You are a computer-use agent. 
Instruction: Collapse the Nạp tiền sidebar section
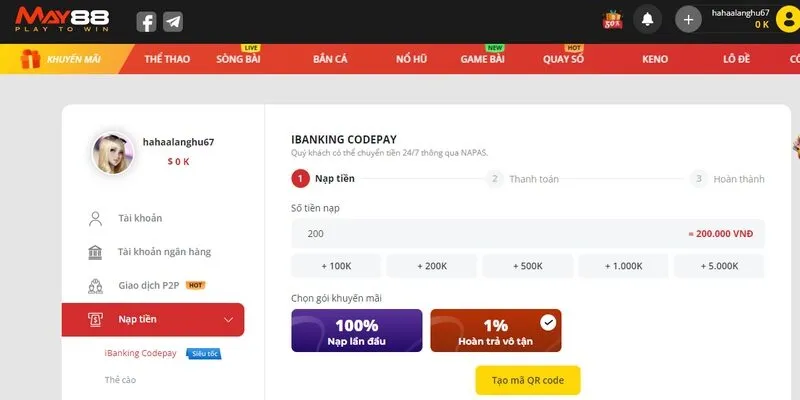[229, 320]
